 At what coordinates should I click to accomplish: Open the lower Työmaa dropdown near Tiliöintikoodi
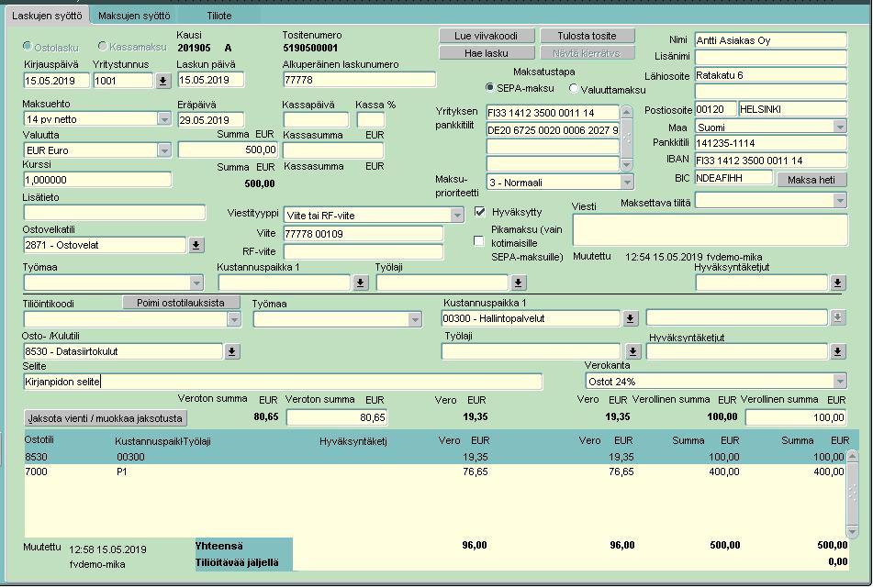(x=415, y=319)
